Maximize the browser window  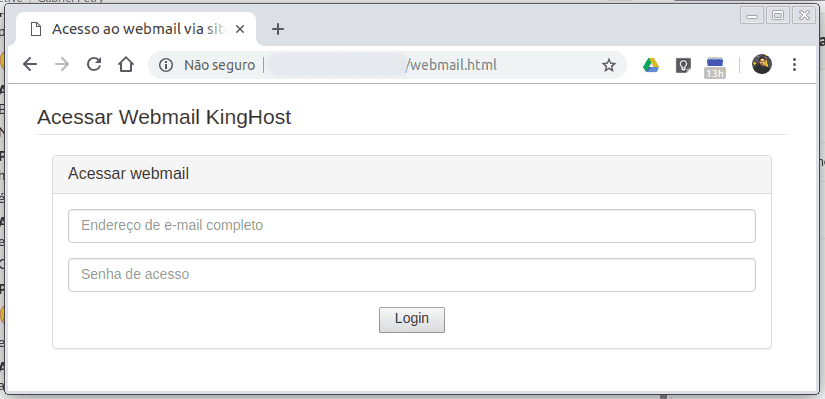click(x=778, y=15)
